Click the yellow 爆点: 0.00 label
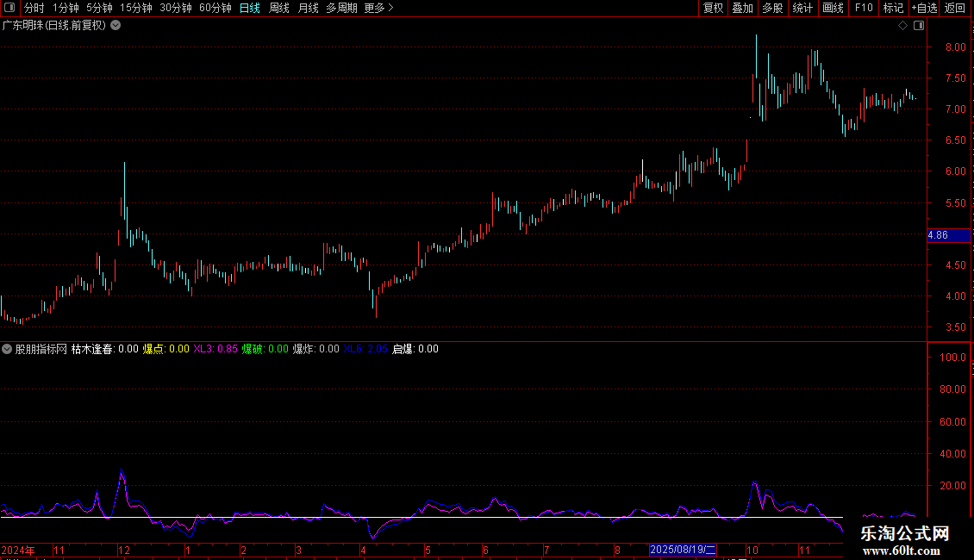The image size is (974, 560). [165, 349]
